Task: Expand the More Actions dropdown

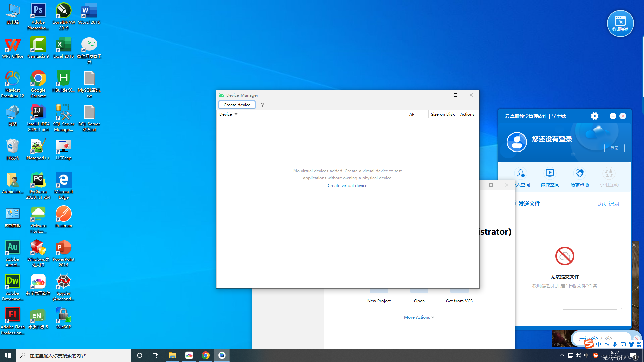Action: (419, 317)
